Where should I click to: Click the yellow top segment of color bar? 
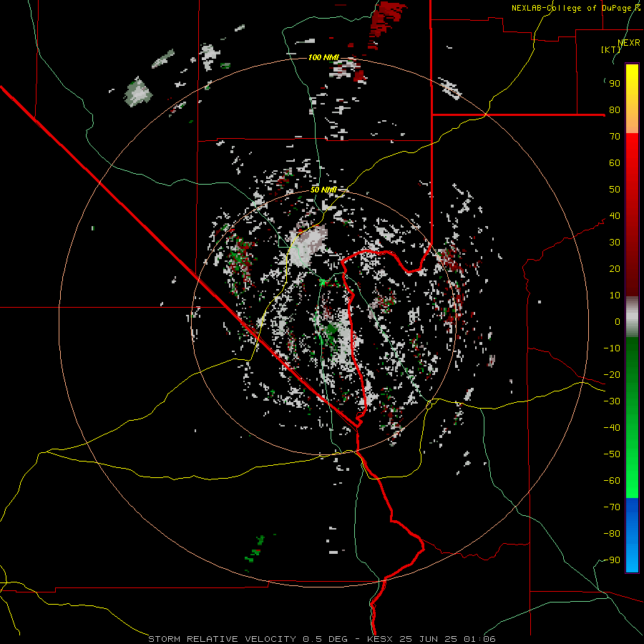632,99
